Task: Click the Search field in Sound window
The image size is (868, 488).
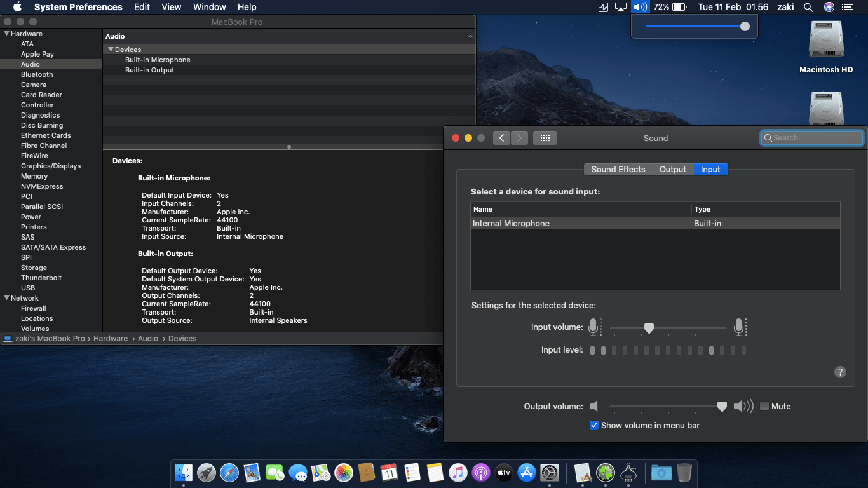Action: tap(812, 138)
